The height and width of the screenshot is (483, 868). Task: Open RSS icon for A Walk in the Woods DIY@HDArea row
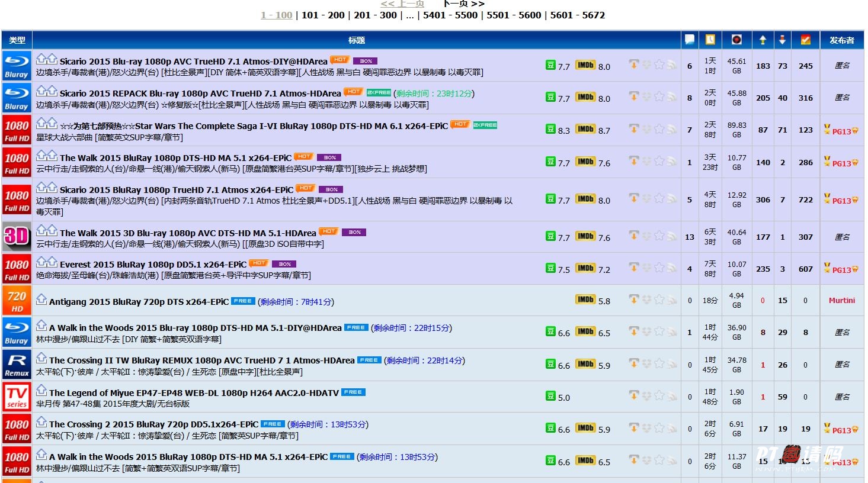pos(671,331)
